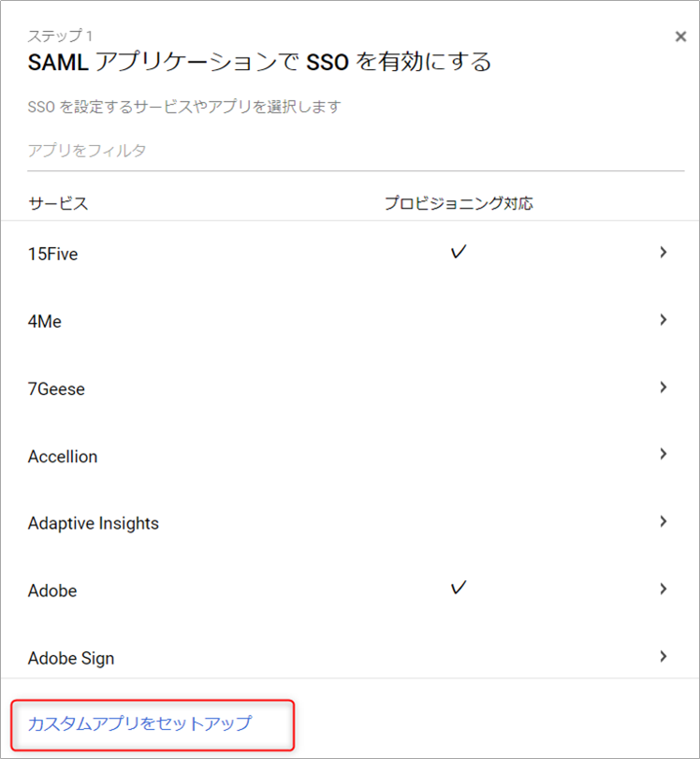Select 7Geese from the service list
Screen dimensions: 700x759
[56, 388]
